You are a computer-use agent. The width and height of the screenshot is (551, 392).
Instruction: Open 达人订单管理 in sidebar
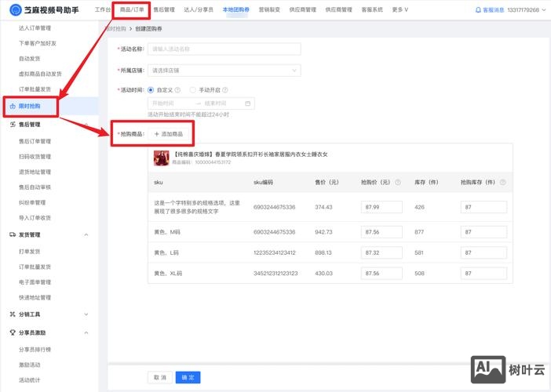tap(35, 28)
